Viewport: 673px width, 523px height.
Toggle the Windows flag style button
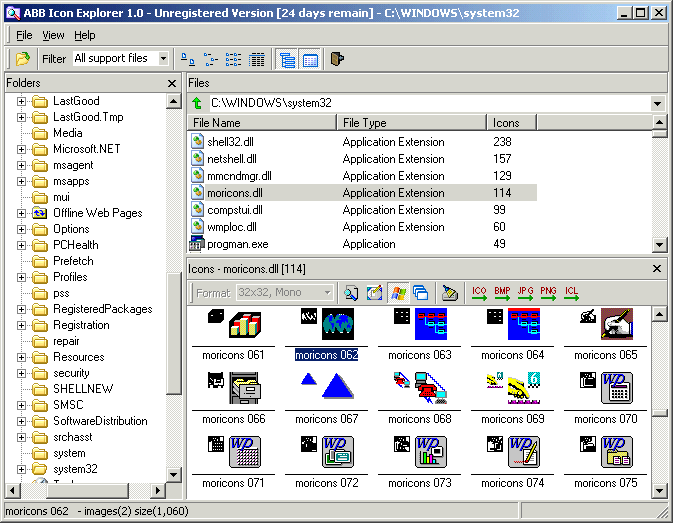[x=398, y=293]
